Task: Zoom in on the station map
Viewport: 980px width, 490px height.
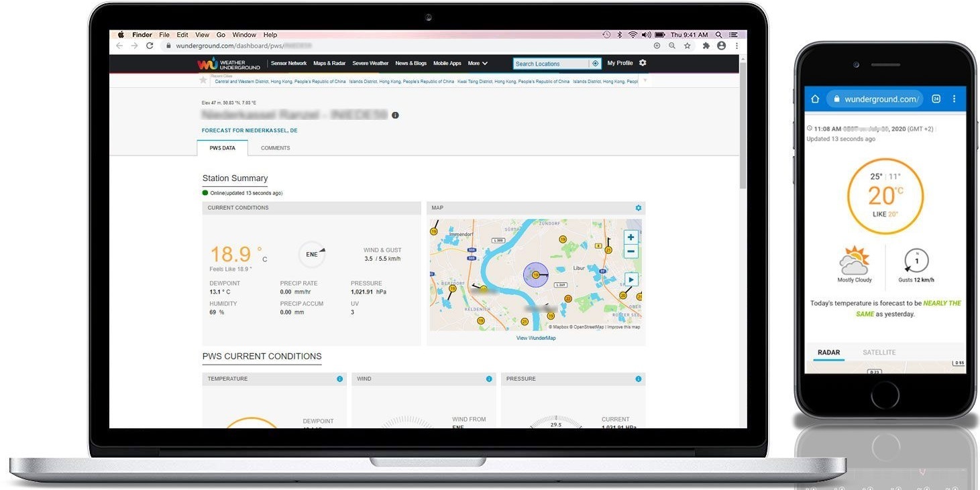Action: [x=631, y=237]
